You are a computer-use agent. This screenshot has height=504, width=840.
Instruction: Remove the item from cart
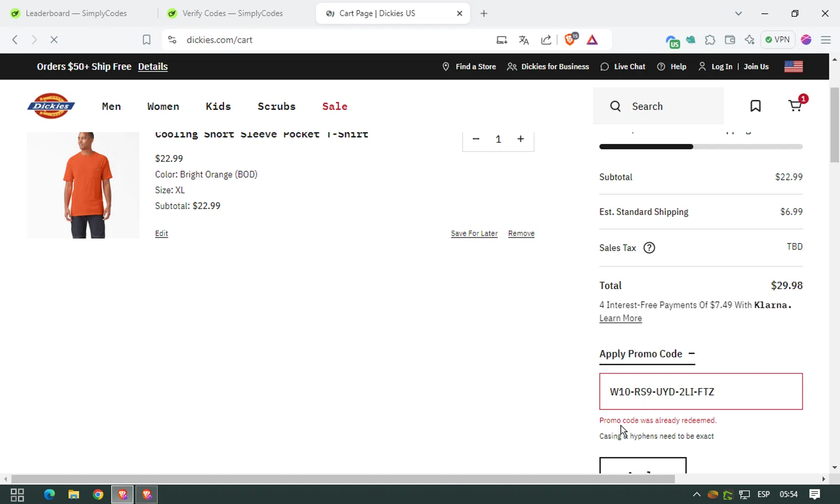pyautogui.click(x=521, y=234)
